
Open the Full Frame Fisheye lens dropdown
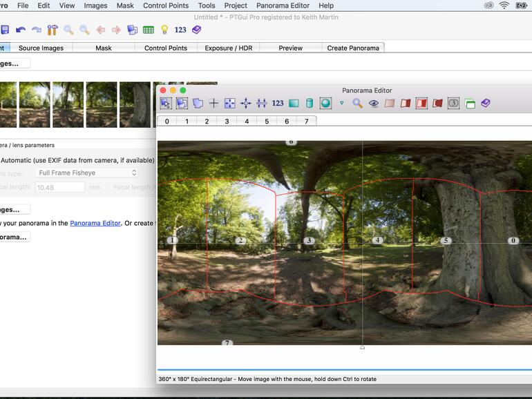[x=86, y=173]
